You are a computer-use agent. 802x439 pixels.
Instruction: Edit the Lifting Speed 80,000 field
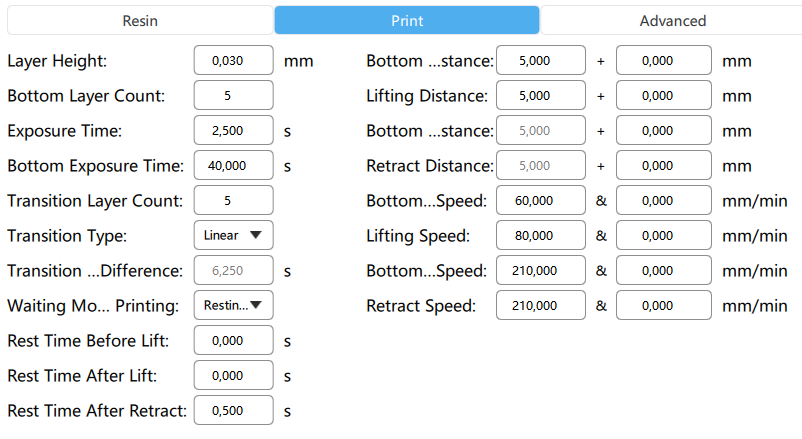[x=541, y=235]
